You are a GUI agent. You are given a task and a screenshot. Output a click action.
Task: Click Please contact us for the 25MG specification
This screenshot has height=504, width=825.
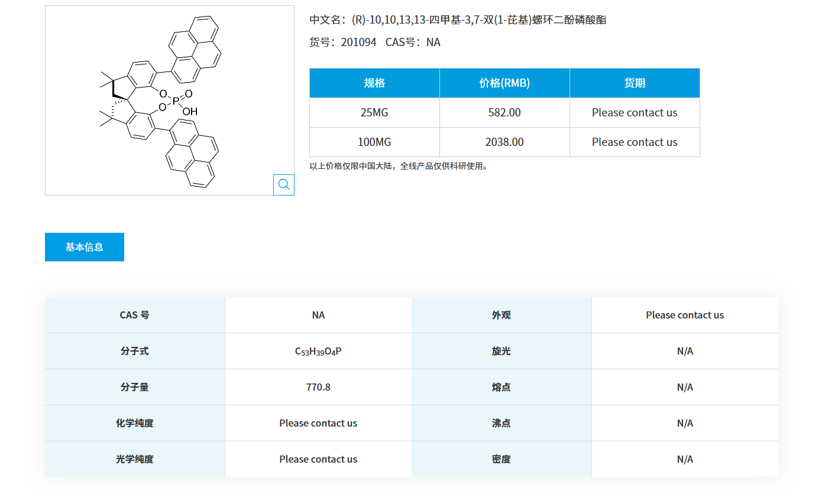[x=634, y=112]
